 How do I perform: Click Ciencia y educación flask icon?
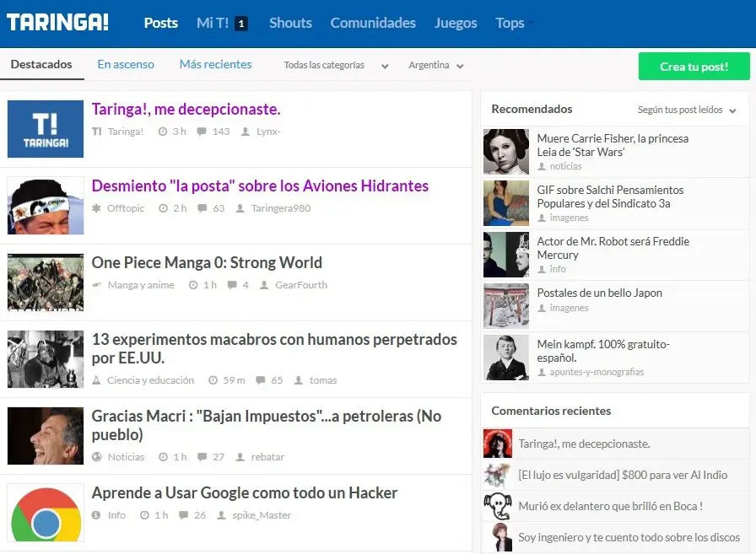click(x=96, y=380)
